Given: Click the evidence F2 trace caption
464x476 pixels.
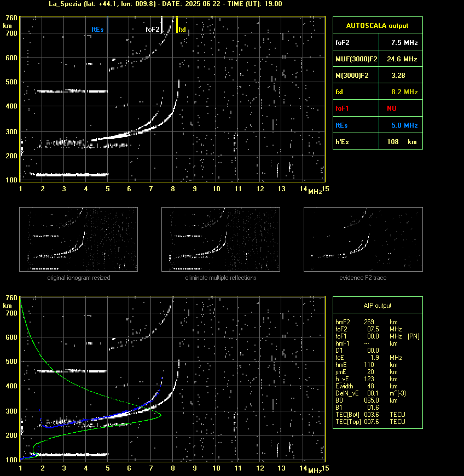Looking at the screenshot, I should click(x=363, y=278).
